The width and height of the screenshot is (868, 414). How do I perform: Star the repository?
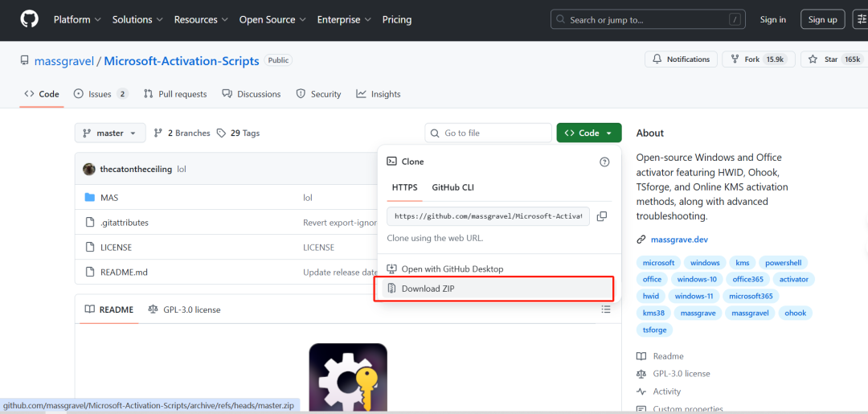(834, 59)
